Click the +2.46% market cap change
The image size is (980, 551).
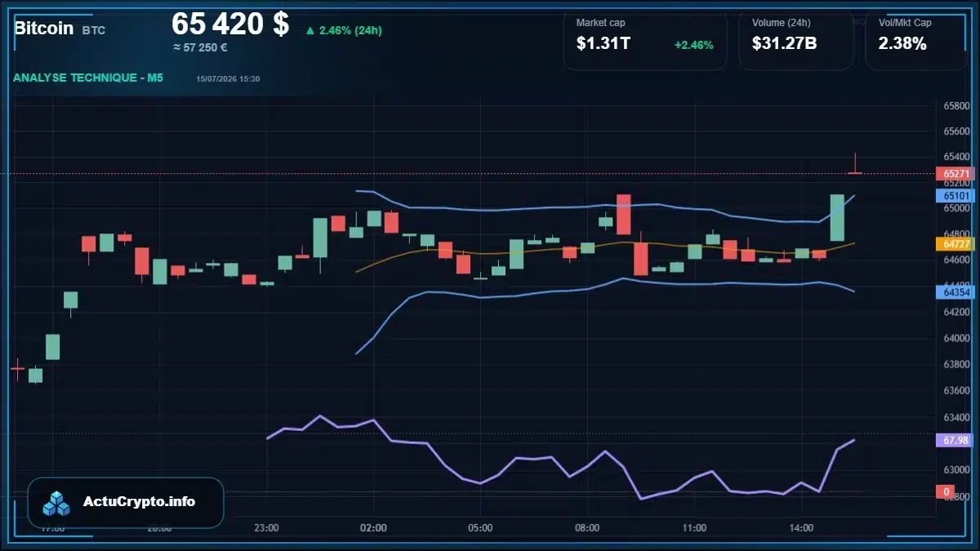pos(693,45)
